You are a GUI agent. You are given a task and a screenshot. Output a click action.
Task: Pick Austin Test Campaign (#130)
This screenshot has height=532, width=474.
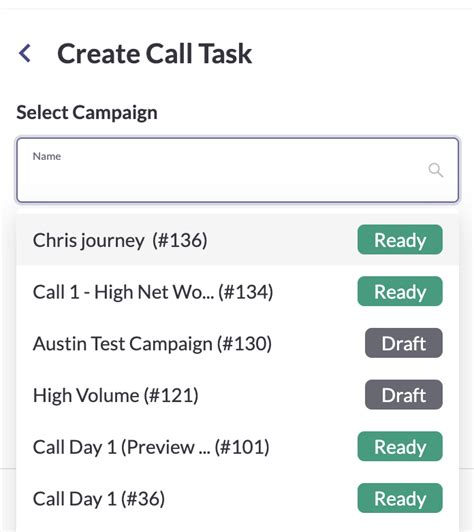pos(238,343)
